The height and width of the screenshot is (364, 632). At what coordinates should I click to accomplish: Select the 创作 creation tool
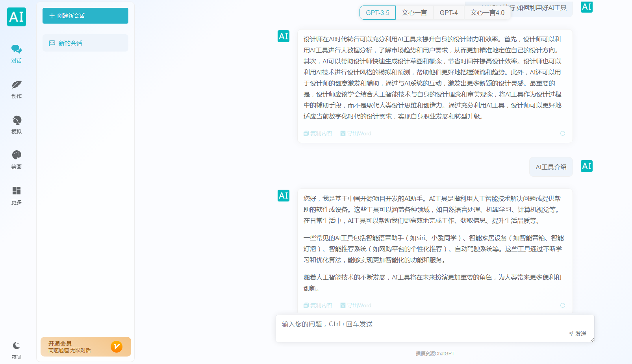pyautogui.click(x=16, y=89)
